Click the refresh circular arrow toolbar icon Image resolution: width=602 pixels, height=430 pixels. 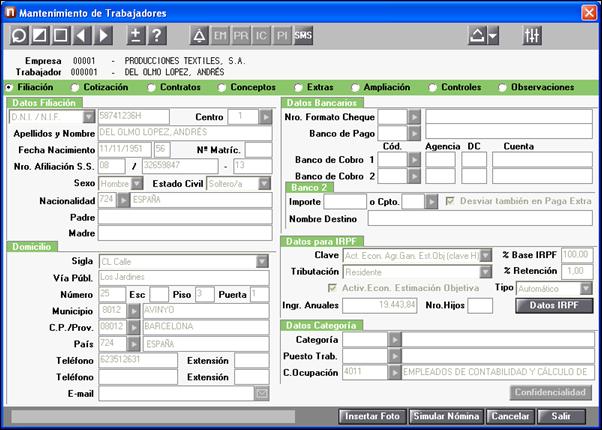pyautogui.click(x=19, y=36)
